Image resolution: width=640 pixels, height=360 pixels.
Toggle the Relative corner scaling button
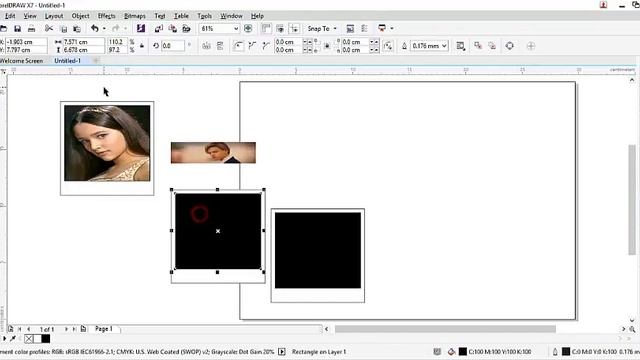(x=388, y=46)
